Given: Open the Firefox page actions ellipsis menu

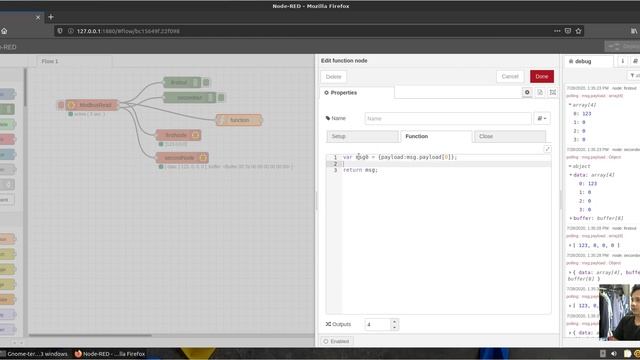Looking at the screenshot, I should click(557, 31).
